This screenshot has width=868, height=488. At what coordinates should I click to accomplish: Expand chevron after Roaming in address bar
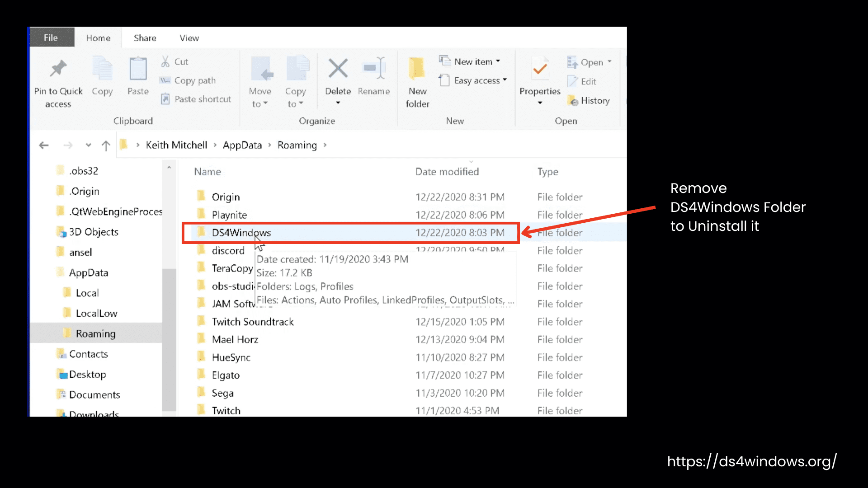(325, 145)
